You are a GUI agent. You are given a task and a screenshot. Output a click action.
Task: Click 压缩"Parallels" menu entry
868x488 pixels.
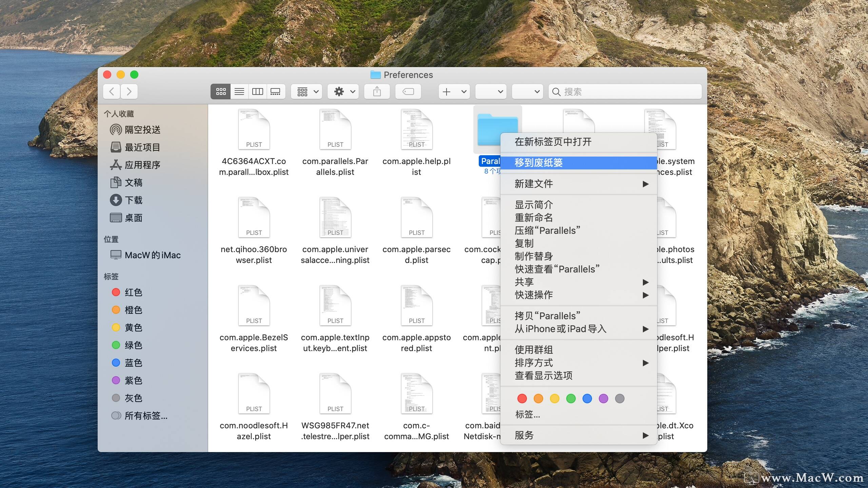[x=547, y=230]
